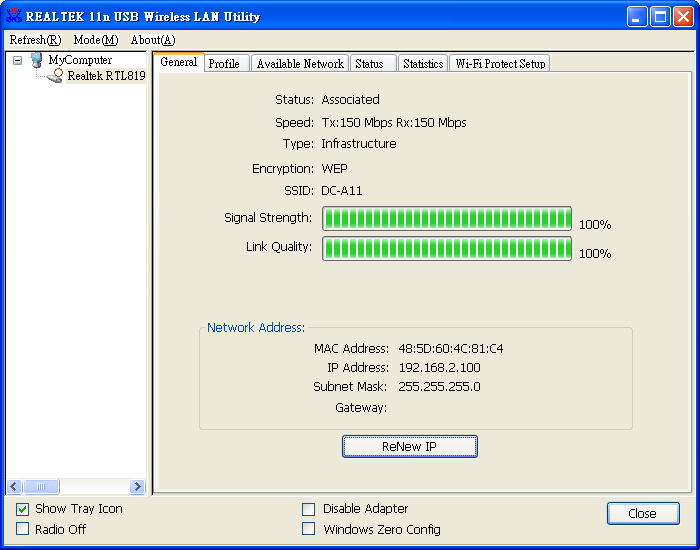
Task: Uncheck the Show Tray Icon checkbox
Action: [x=22, y=509]
